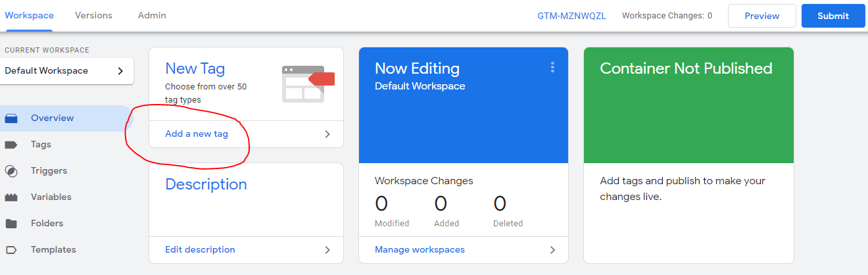
Task: Click the Preview button
Action: click(761, 16)
